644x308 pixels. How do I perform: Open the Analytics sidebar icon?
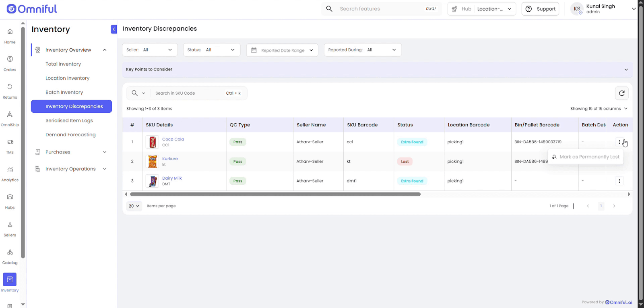tap(10, 173)
